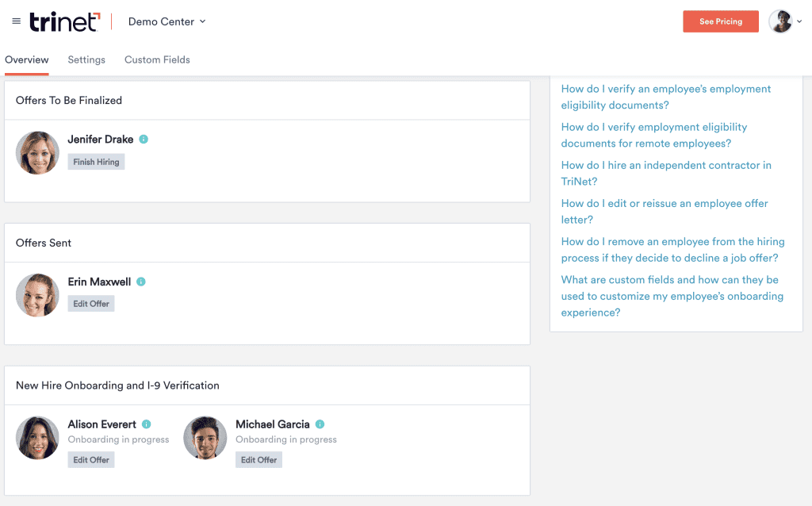Click Edit Offer for Michael Garcia

point(259,460)
